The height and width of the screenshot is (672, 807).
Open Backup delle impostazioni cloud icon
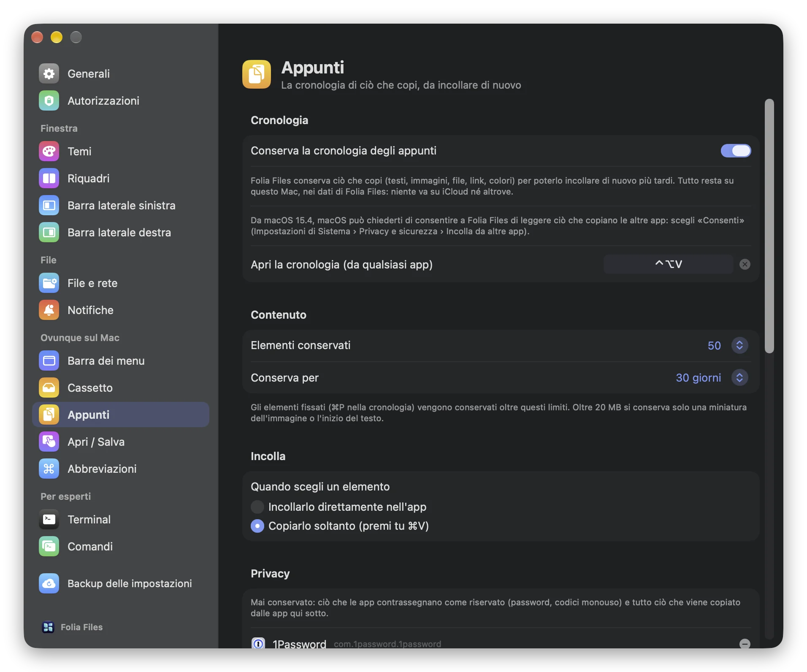(49, 584)
